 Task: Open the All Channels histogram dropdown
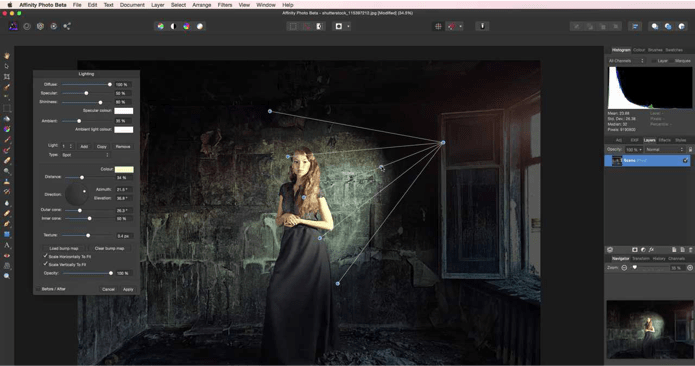pos(626,61)
